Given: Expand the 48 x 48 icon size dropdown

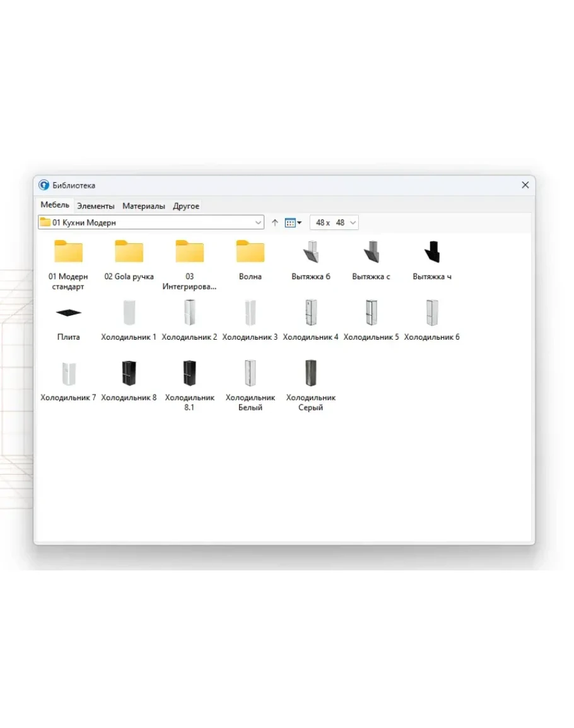Looking at the screenshot, I should click(x=352, y=222).
